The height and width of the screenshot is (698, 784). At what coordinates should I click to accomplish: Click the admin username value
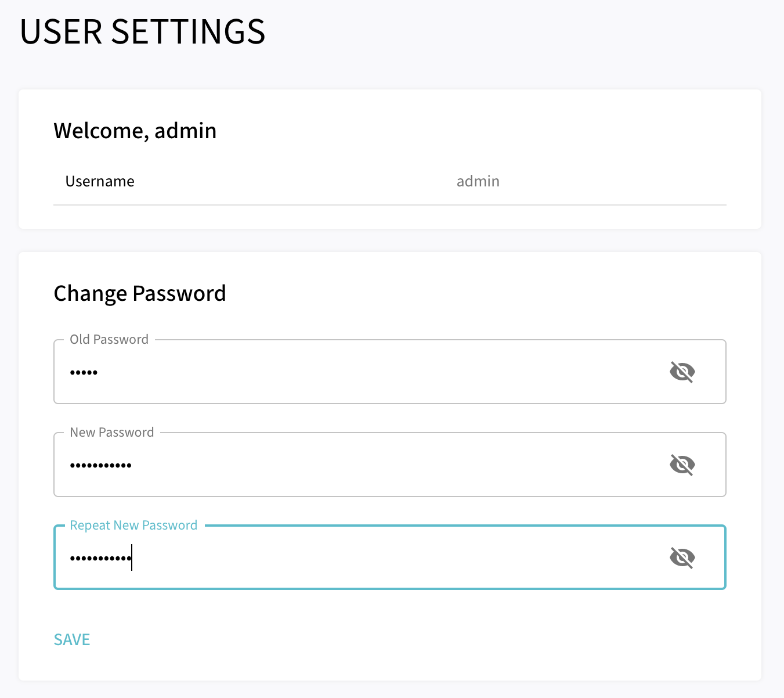478,182
